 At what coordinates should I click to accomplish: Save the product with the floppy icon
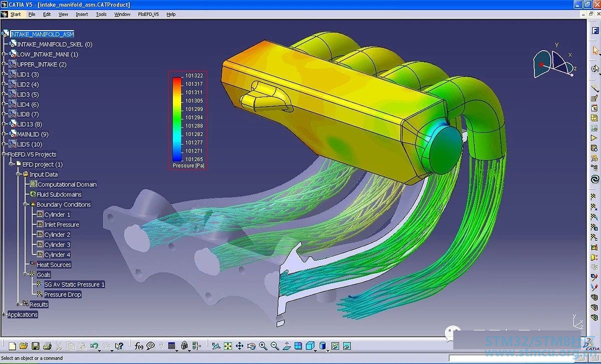pyautogui.click(x=36, y=346)
